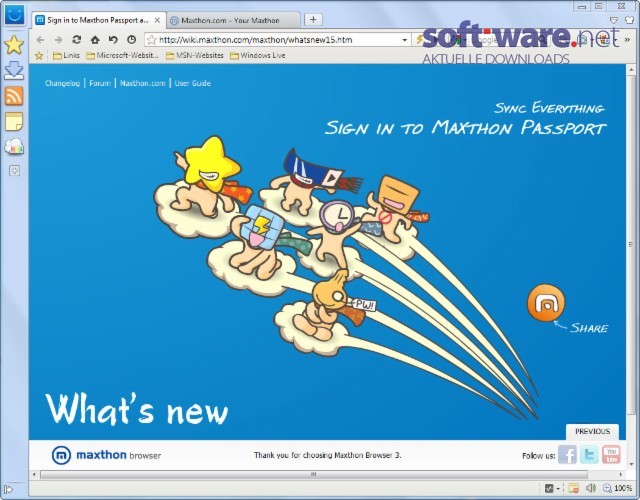The height and width of the screenshot is (500, 640).
Task: Click the horizontal scrollbar thumb
Action: click(x=313, y=474)
